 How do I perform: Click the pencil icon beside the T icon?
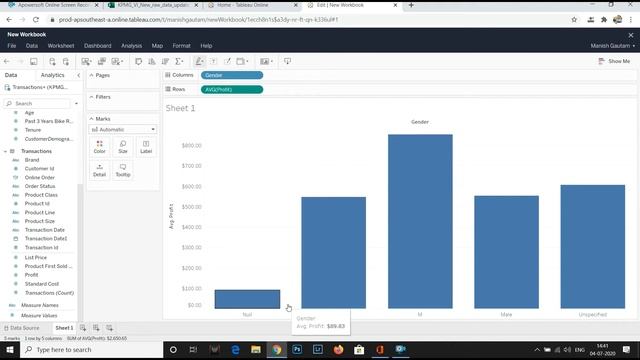tap(227, 61)
